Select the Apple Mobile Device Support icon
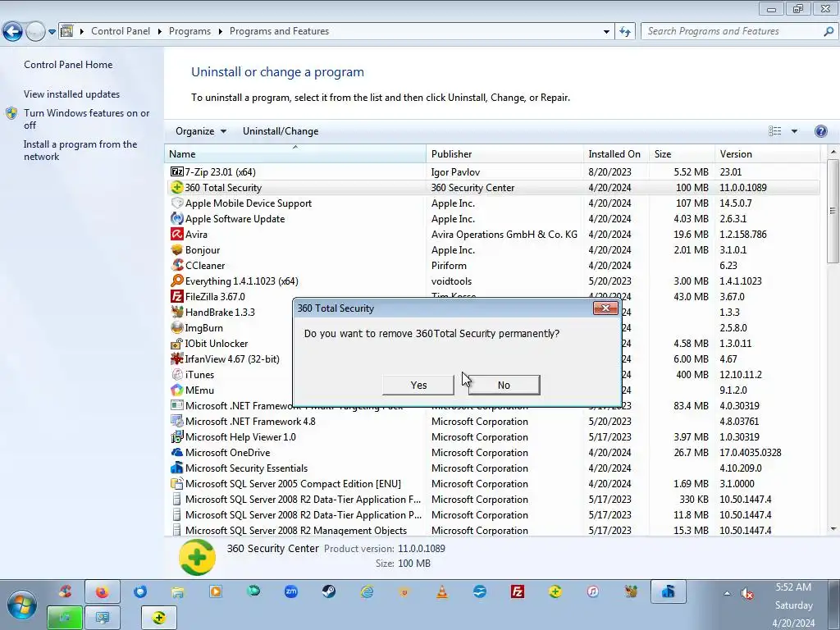Screen dimensions: 840x630 pyautogui.click(x=177, y=203)
